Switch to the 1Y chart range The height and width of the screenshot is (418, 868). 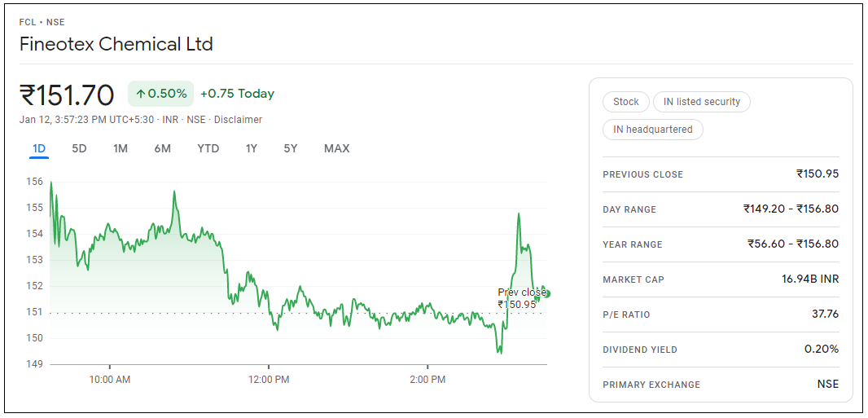[x=252, y=148]
